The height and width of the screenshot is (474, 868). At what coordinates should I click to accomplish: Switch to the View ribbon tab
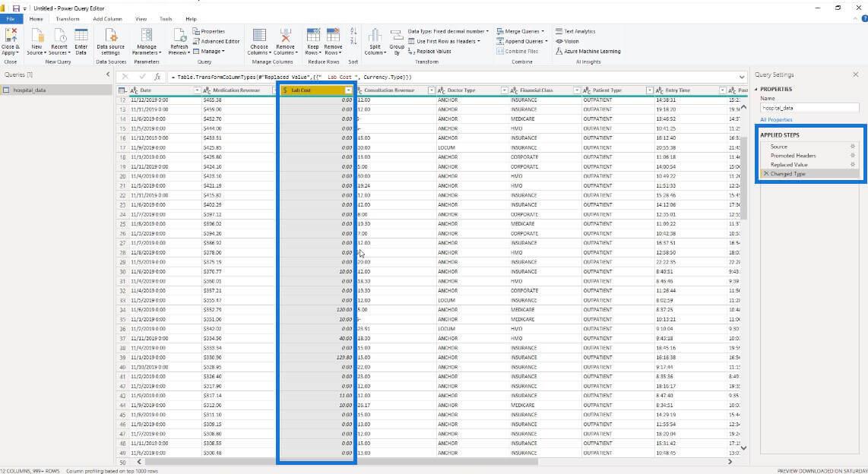[141, 19]
